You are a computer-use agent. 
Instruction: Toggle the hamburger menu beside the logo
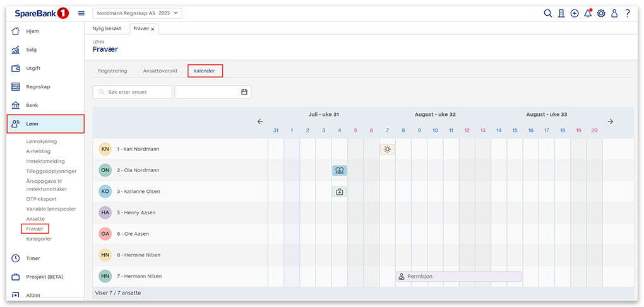point(81,13)
